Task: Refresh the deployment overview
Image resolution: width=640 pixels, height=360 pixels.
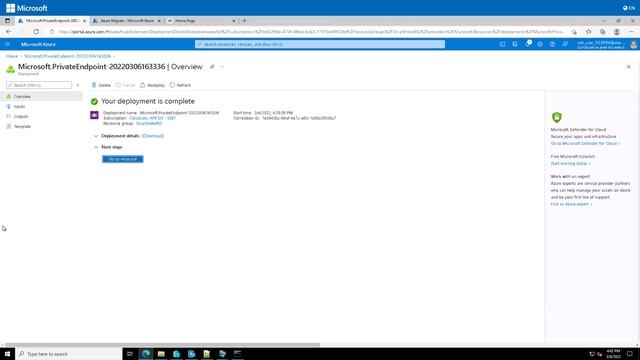Action: (180, 85)
